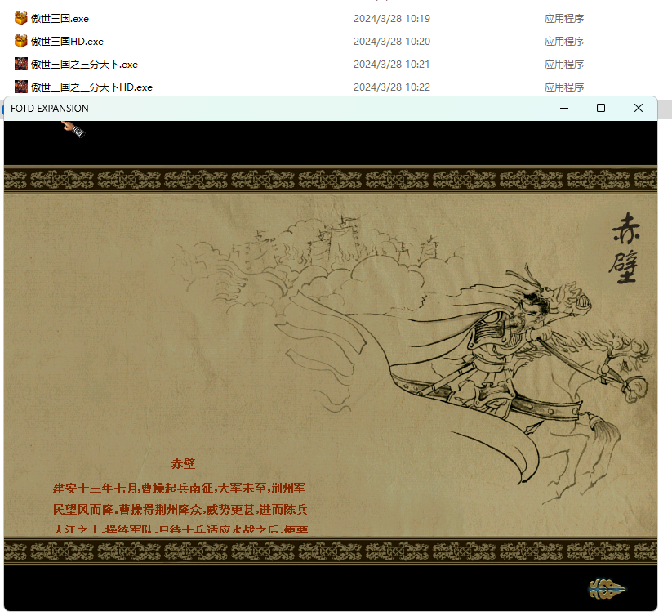Click the 赤壁 calligraphy title on the scroll
Screen dimensions: 672x616
coord(625,248)
